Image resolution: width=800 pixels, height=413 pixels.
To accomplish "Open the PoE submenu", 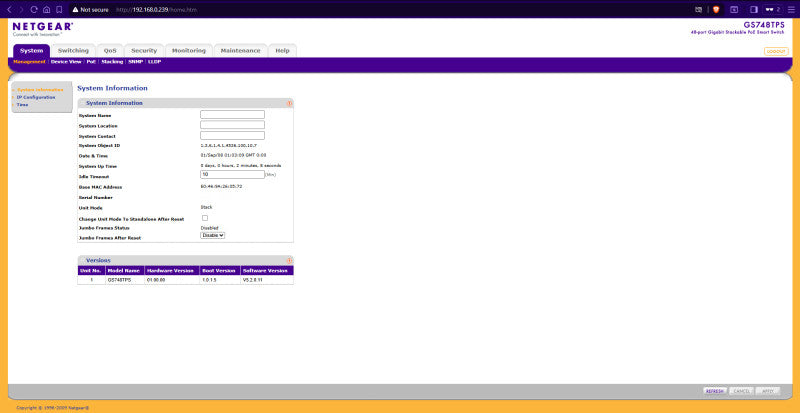I will pos(91,62).
